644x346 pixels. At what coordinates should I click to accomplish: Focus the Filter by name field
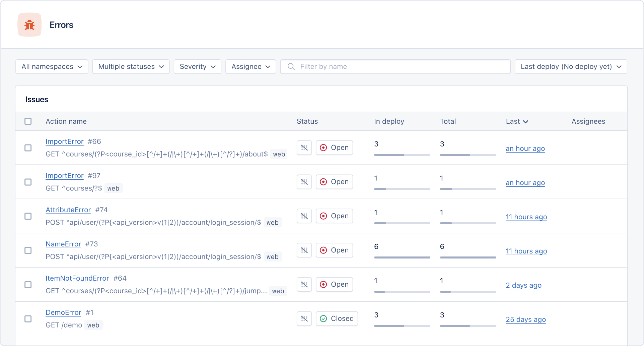tap(395, 67)
